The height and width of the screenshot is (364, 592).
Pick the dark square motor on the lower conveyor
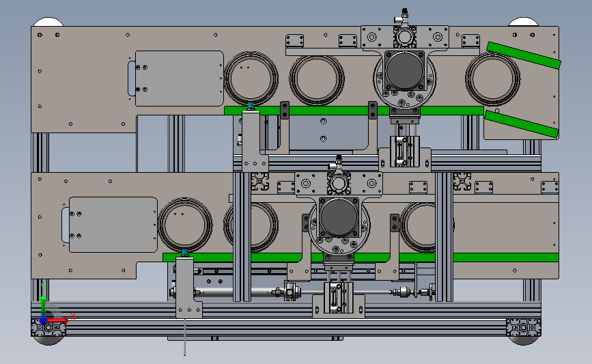coord(339,217)
